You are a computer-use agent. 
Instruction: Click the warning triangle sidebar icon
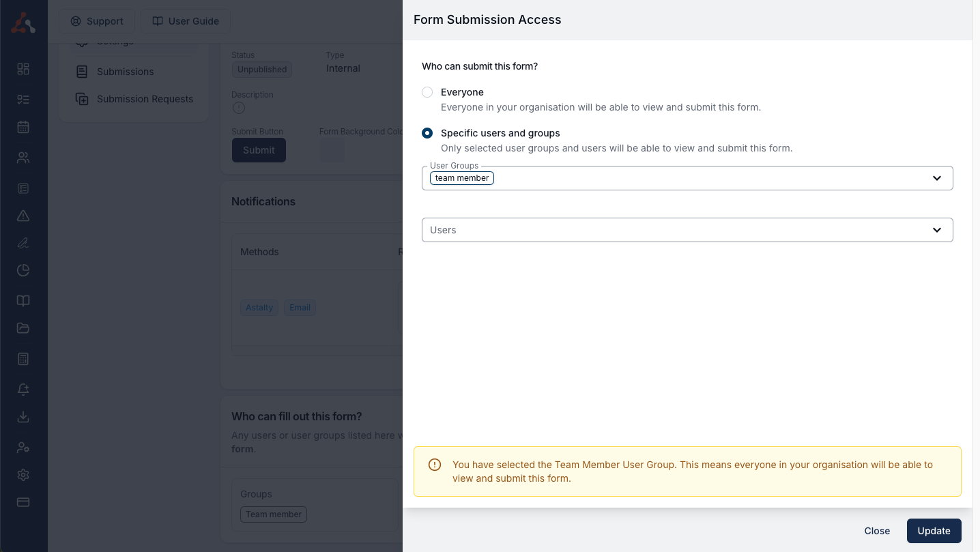click(23, 216)
